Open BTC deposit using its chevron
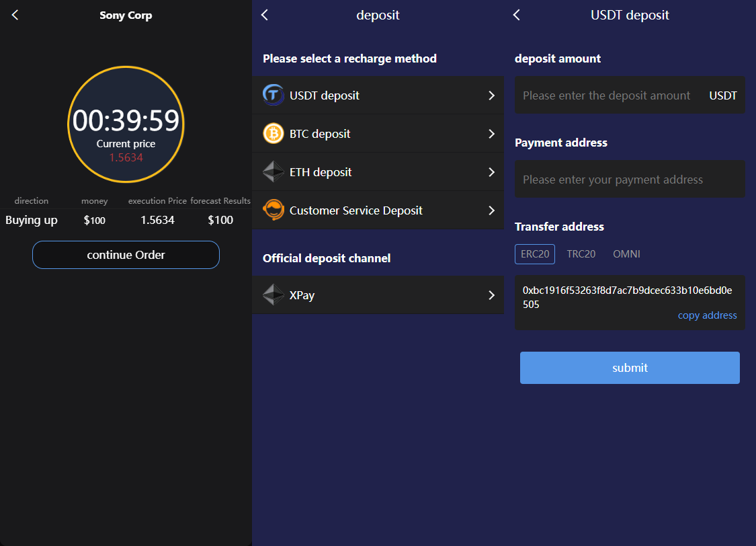Viewport: 756px width, 546px height. pyautogui.click(x=491, y=134)
